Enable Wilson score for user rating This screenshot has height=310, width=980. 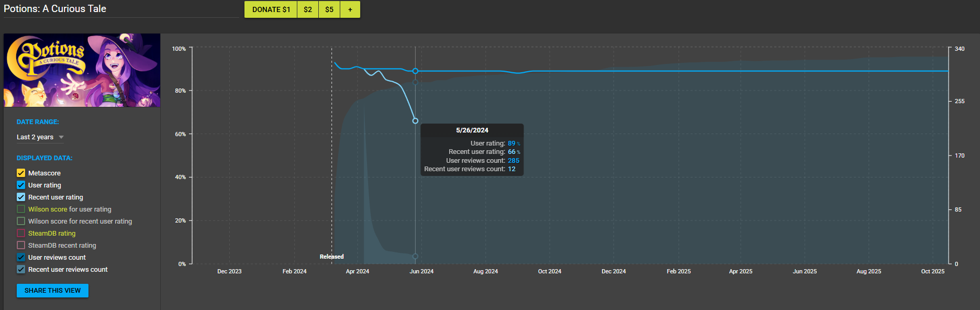21,209
